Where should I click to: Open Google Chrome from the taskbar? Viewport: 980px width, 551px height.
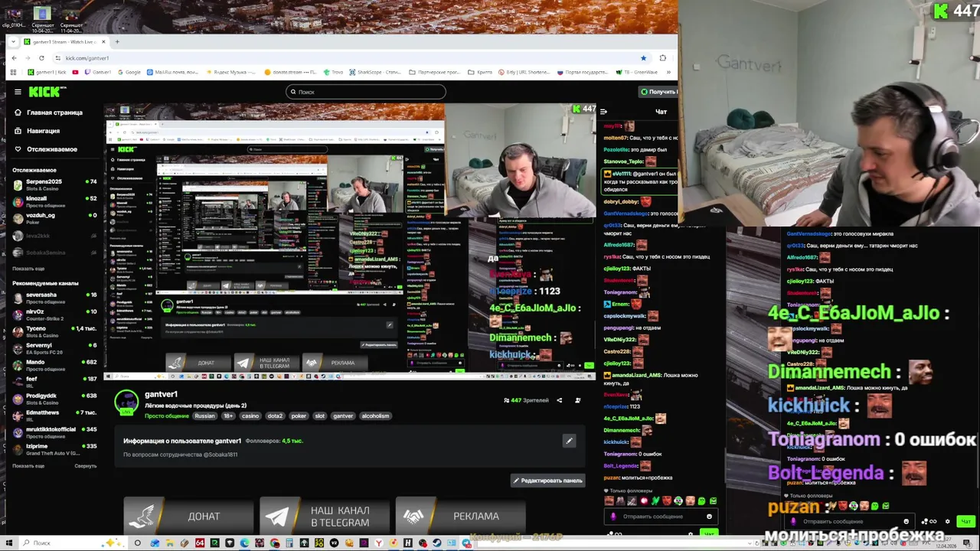pos(274,543)
